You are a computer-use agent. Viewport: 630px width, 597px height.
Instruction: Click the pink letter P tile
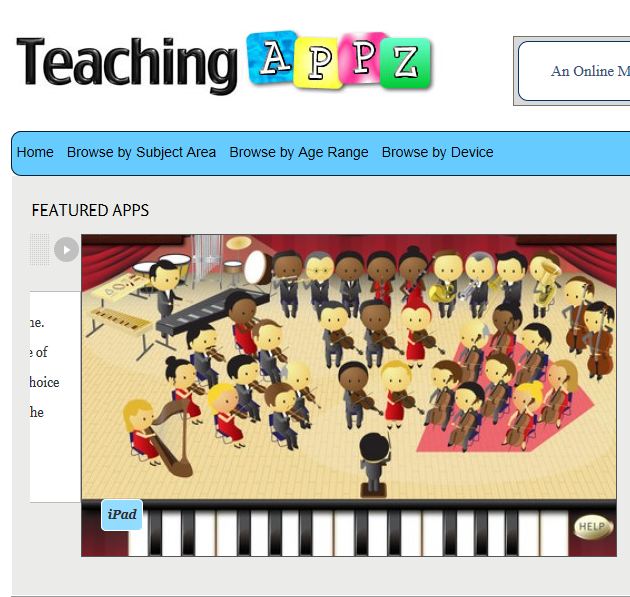(x=362, y=57)
